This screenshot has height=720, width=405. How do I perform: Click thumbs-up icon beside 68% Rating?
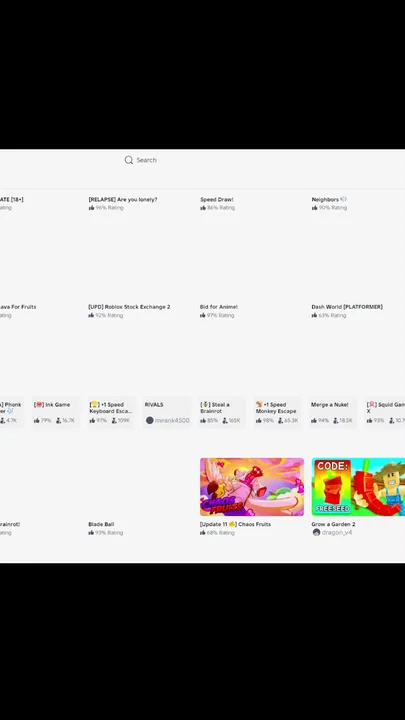(202, 533)
